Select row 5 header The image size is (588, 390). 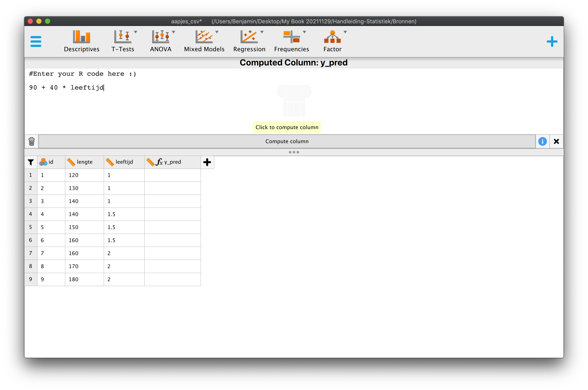click(31, 227)
